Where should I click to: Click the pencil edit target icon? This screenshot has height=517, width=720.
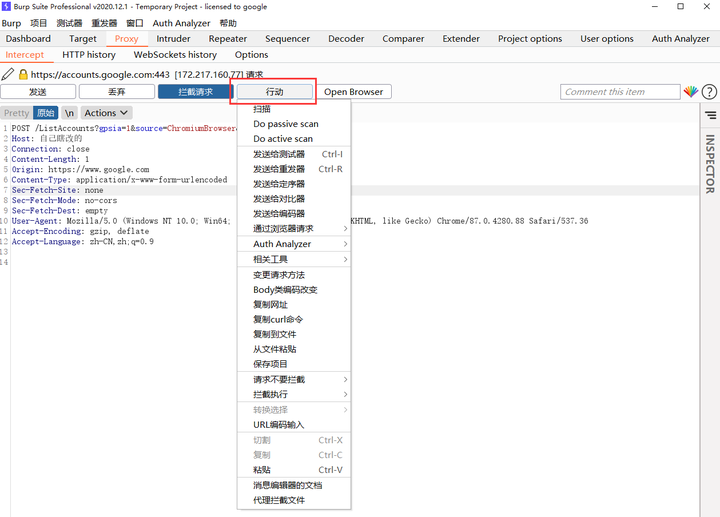click(x=8, y=74)
